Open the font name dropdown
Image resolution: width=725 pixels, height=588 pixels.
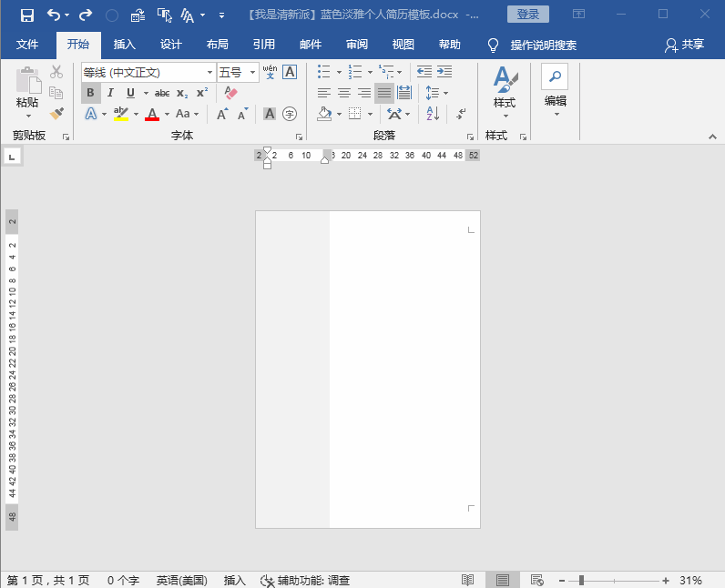pos(209,73)
